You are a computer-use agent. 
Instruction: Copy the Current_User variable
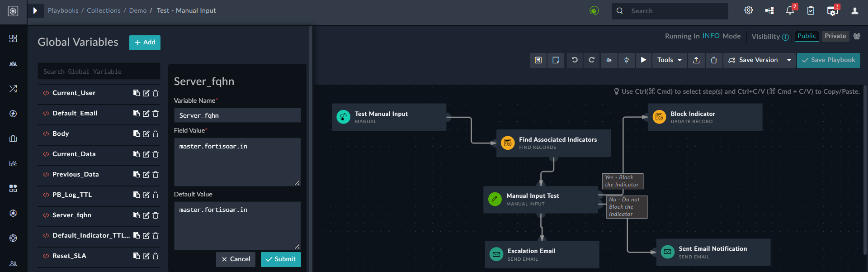click(137, 93)
